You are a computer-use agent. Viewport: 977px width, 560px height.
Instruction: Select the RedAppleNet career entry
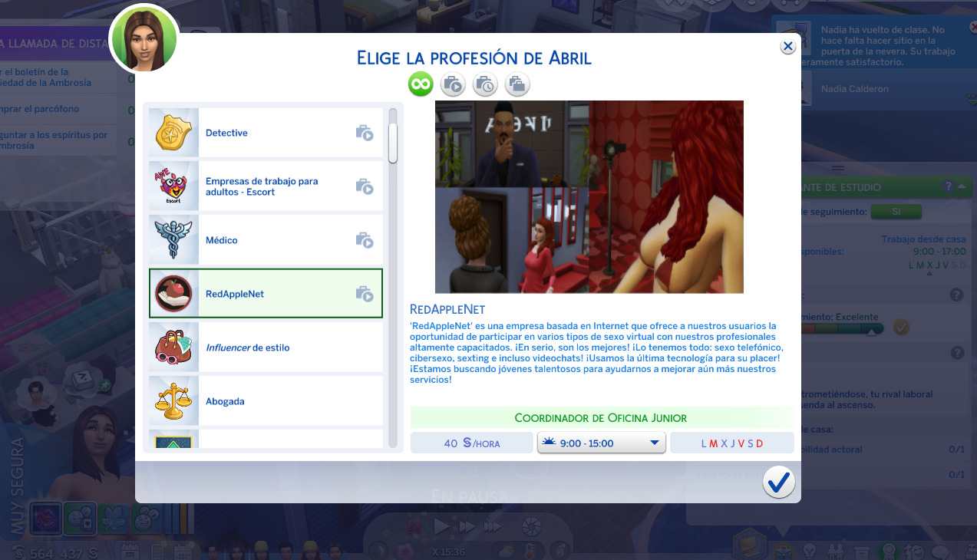266,293
